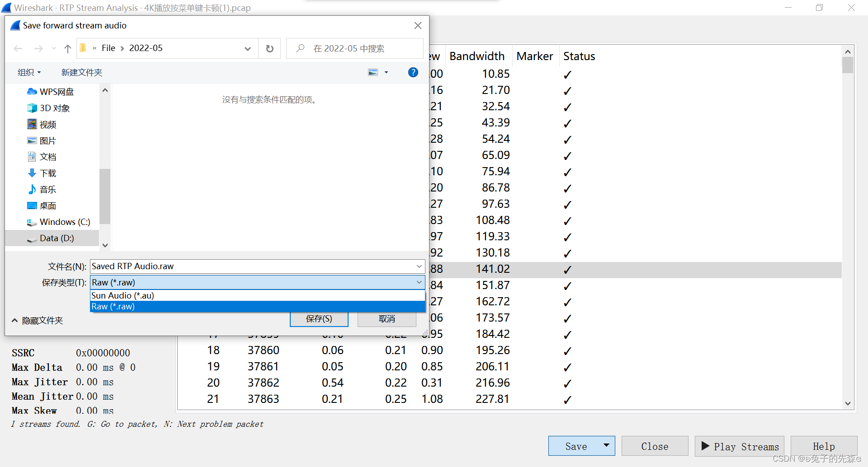868x467 pixels.
Task: Open the 保存类型 combo box
Action: pyautogui.click(x=258, y=282)
